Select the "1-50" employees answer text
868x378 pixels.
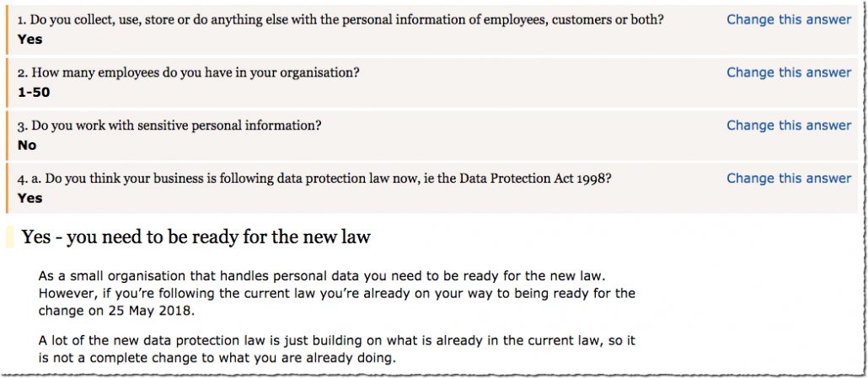click(34, 93)
